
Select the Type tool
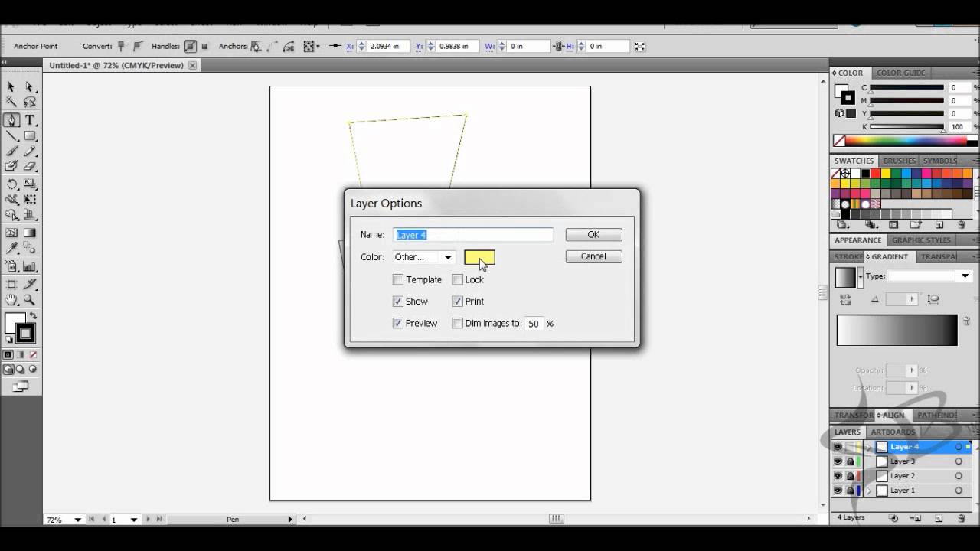30,120
